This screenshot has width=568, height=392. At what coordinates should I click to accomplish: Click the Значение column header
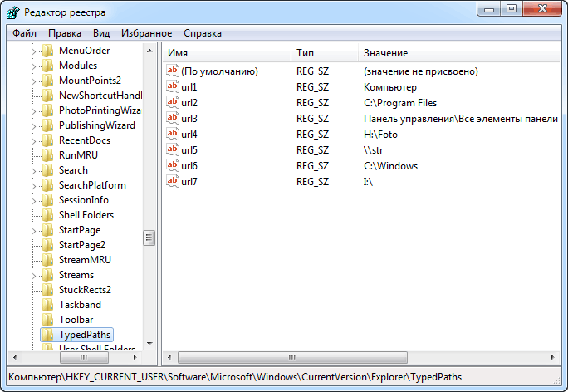click(x=459, y=53)
